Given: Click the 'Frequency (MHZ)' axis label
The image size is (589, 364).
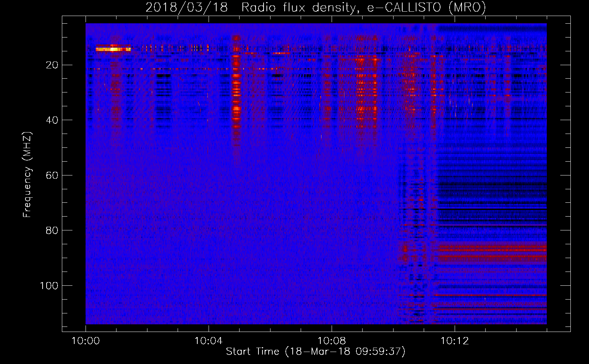Looking at the screenshot, I should click(x=27, y=175).
